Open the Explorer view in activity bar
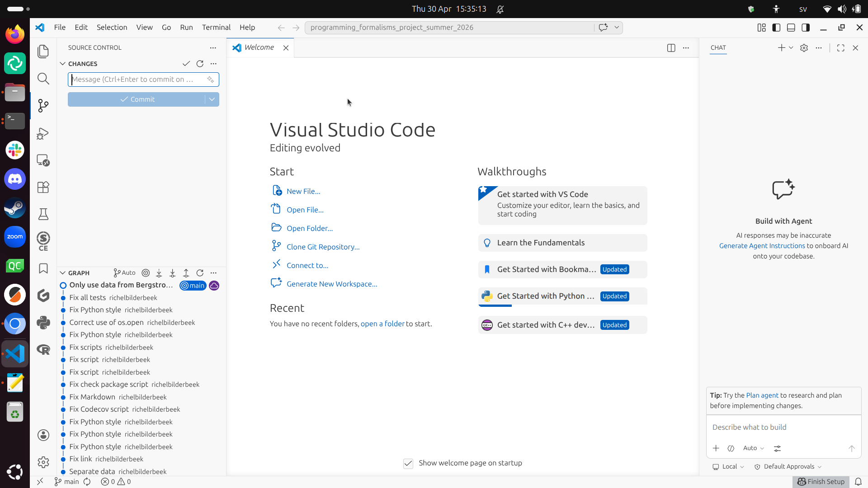The height and width of the screenshot is (488, 868). coord(43,52)
